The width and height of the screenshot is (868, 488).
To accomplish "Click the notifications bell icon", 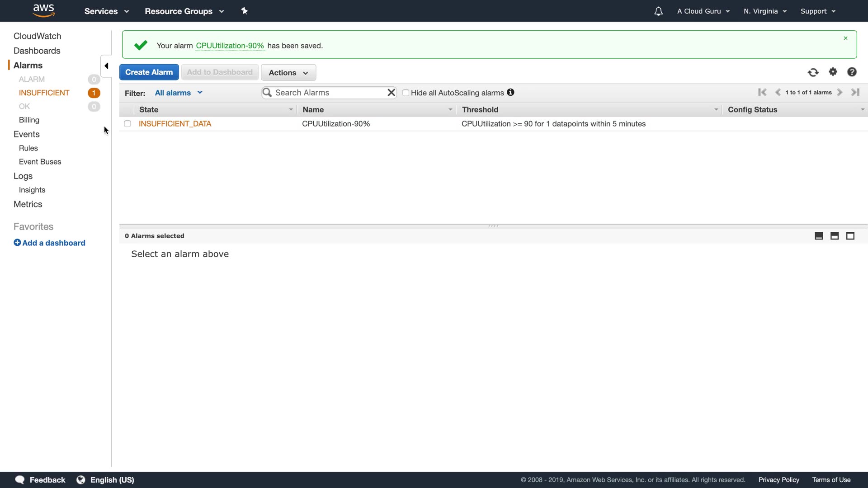I will click(658, 11).
